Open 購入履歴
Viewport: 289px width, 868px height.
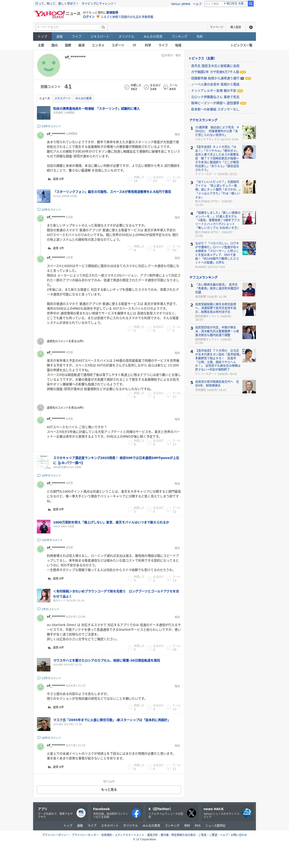(235, 27)
